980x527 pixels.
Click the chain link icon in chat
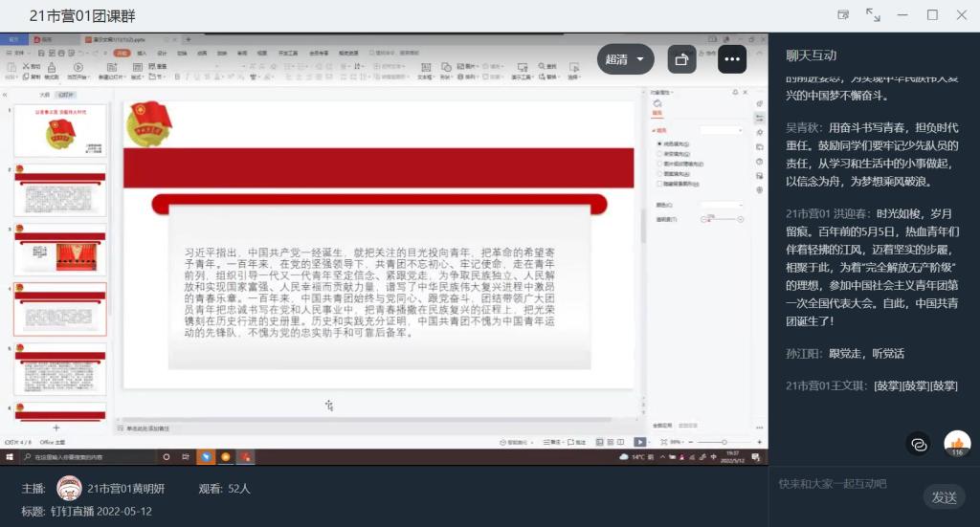tap(919, 444)
